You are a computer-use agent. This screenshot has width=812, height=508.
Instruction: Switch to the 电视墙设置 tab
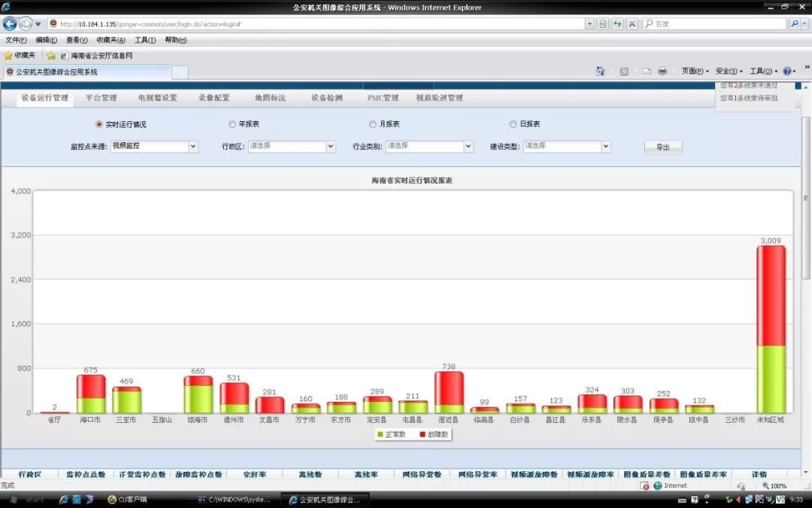coord(157,97)
